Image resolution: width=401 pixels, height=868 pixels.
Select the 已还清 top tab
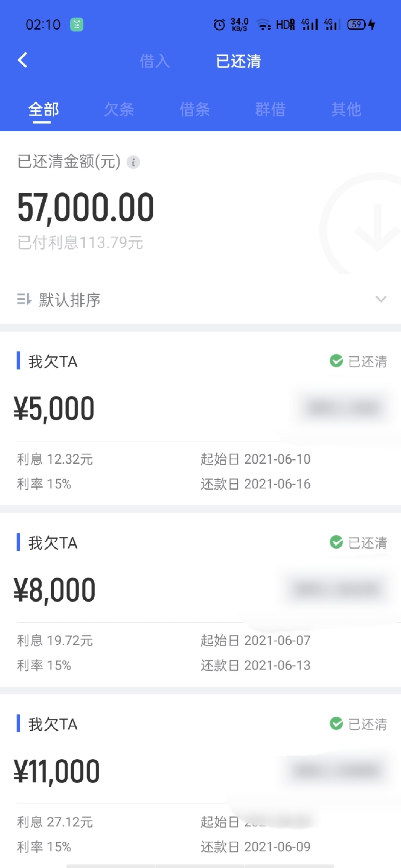point(239,61)
